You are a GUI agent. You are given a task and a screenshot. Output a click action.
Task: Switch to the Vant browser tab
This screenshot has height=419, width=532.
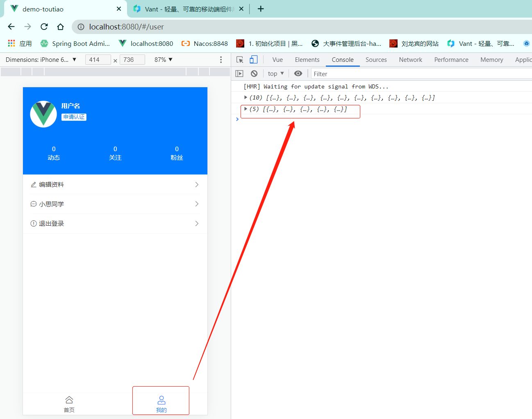(x=189, y=9)
